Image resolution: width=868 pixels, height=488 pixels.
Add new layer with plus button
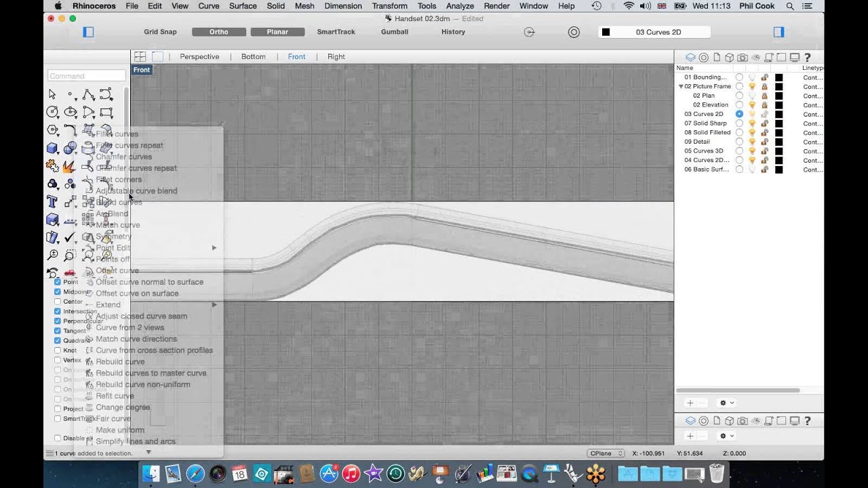(x=690, y=403)
